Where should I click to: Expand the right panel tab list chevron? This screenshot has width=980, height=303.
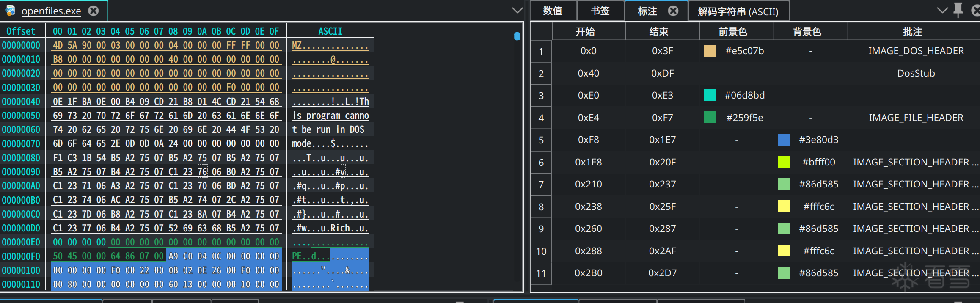point(942,10)
